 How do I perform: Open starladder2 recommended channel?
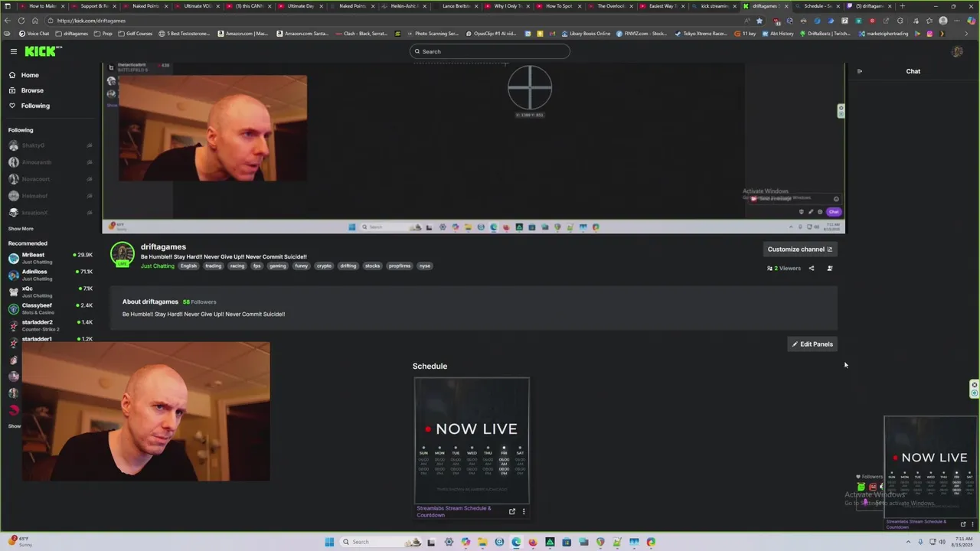pyautogui.click(x=50, y=325)
